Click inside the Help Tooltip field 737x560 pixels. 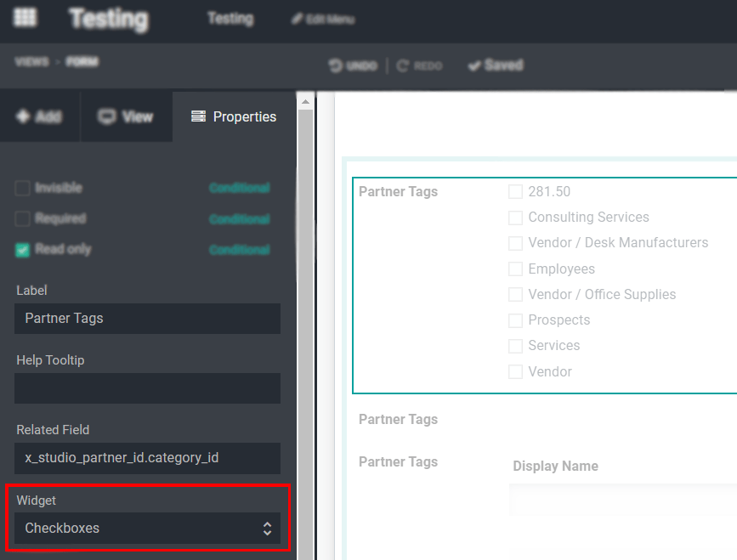pos(147,388)
